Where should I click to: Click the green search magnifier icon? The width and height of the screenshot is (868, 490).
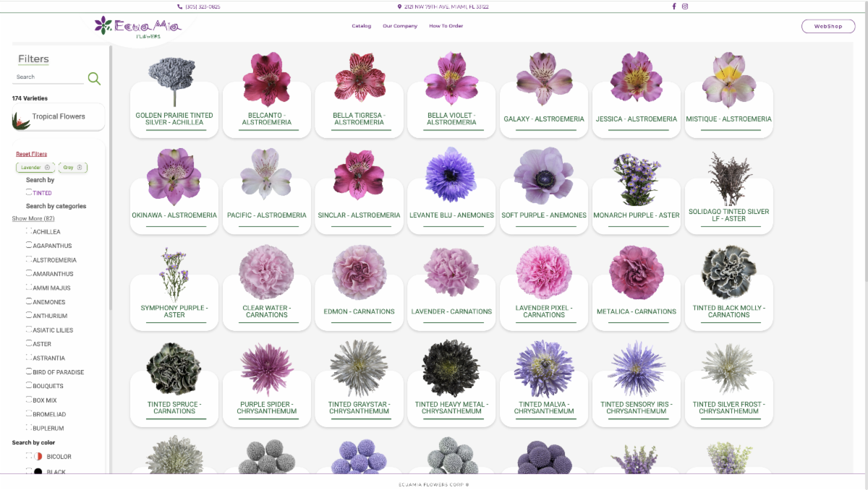click(x=94, y=79)
